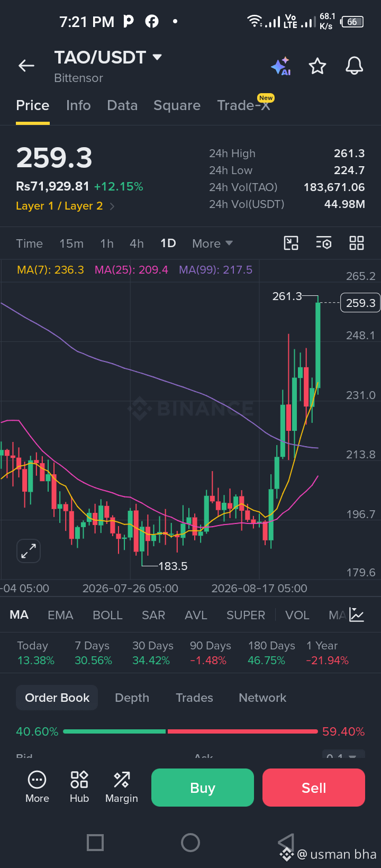Enable the SAR indicator
Viewport: 381px width, 868px height.
pyautogui.click(x=153, y=615)
